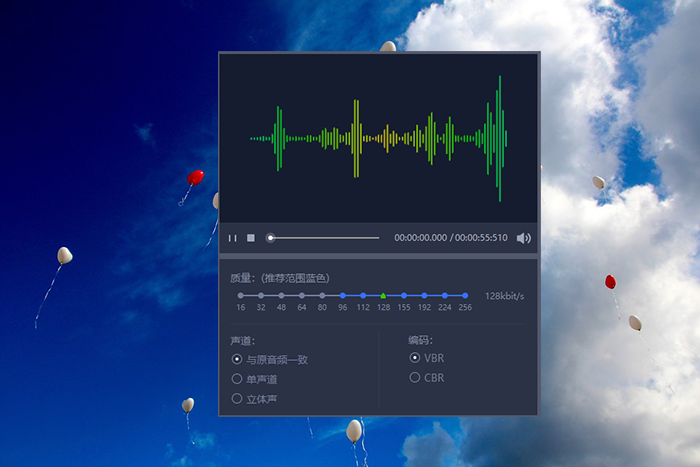700x467 pixels.
Task: Set quality to 192 kbit/s point
Action: pos(424,296)
